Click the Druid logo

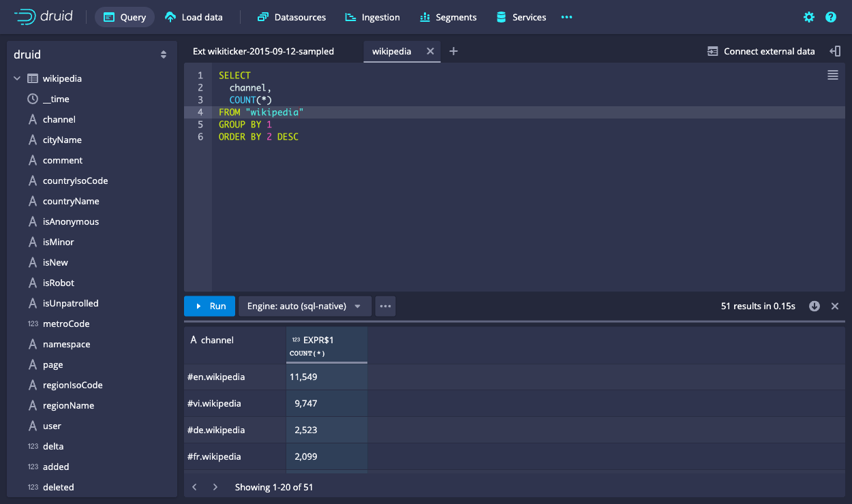[x=42, y=16]
